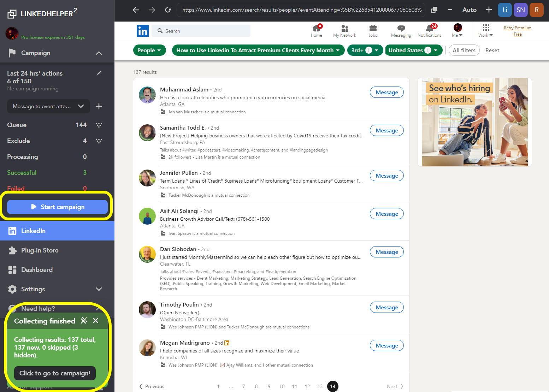Go to Previous results page
Viewport: 549px width, 392px height.
pos(152,386)
